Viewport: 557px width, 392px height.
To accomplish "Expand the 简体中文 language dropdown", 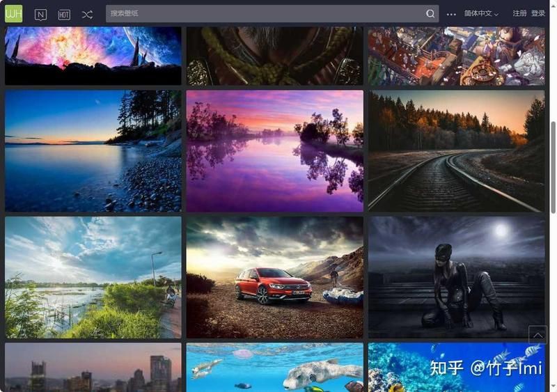I will click(481, 14).
